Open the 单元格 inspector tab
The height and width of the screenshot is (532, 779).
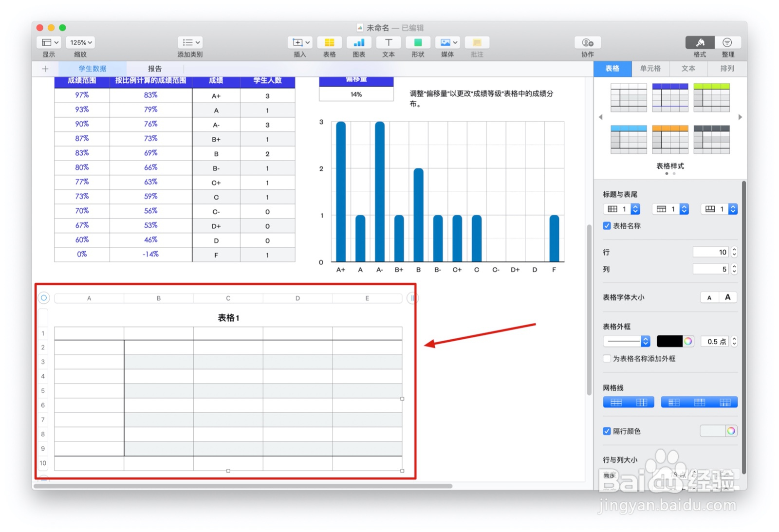[650, 69]
